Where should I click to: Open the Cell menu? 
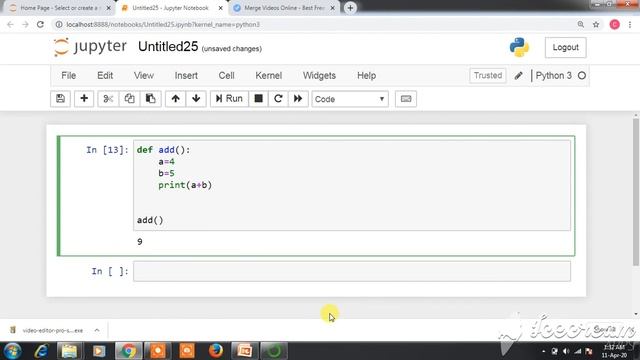coord(227,76)
